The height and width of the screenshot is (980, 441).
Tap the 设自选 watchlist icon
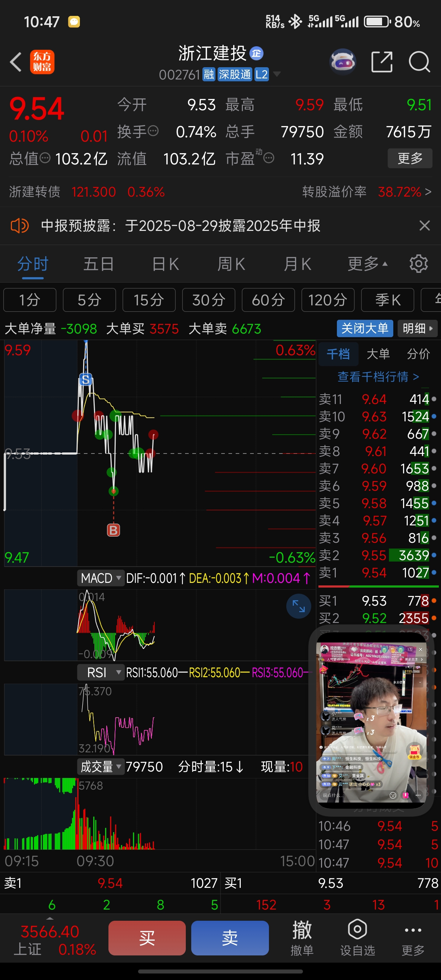[357, 938]
